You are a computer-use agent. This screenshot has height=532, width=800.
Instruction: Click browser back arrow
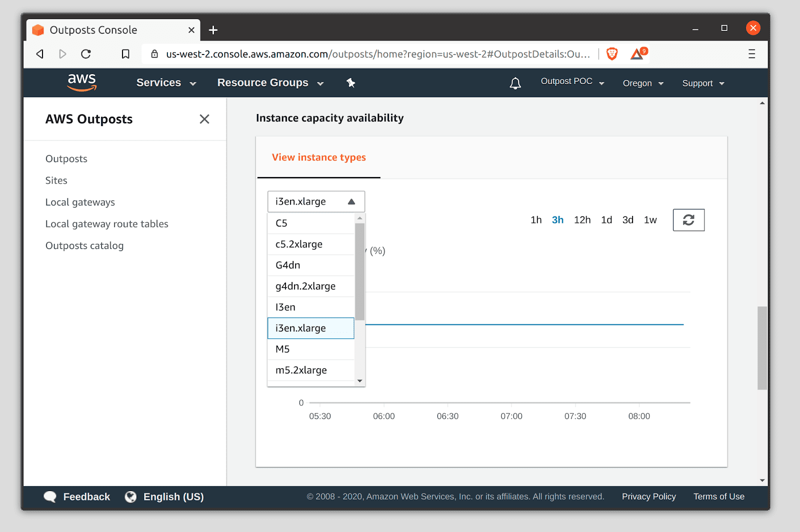(40, 54)
